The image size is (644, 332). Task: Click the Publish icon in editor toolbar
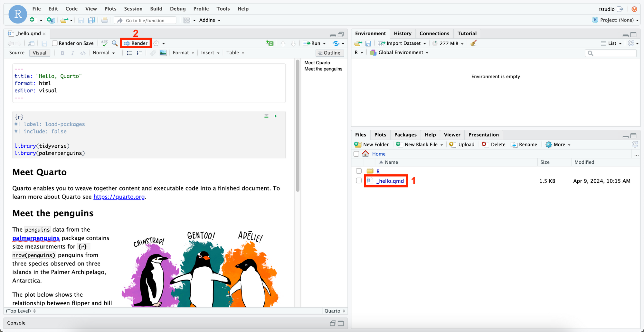click(336, 43)
